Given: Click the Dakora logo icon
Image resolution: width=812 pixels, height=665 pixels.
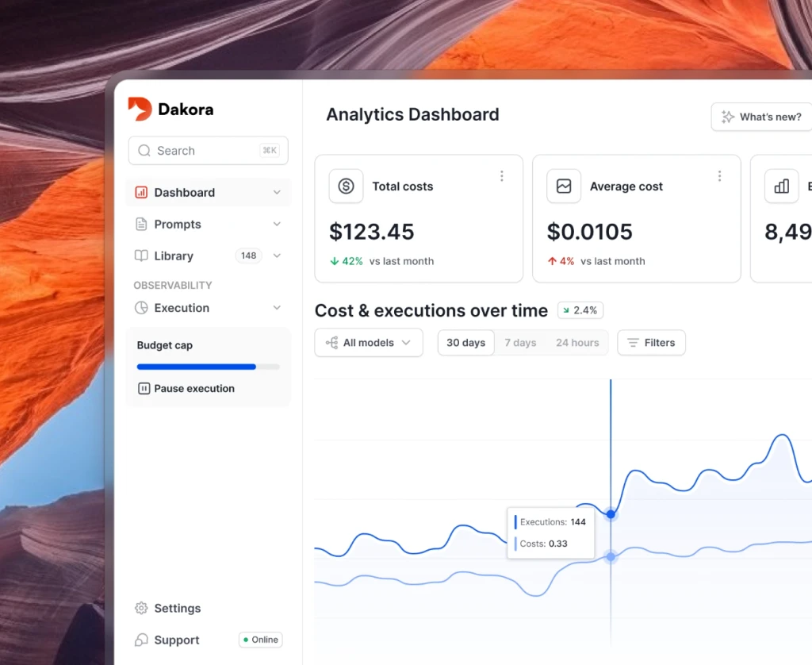Looking at the screenshot, I should click(139, 109).
